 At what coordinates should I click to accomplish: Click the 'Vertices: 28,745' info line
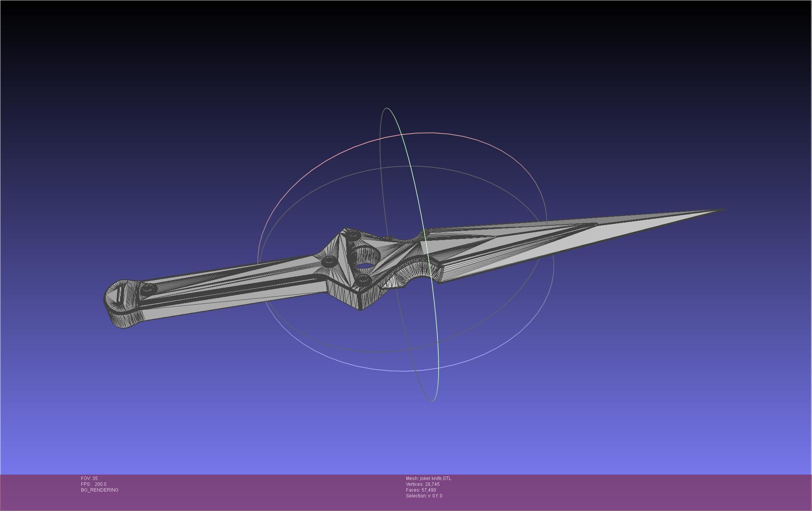click(x=423, y=484)
